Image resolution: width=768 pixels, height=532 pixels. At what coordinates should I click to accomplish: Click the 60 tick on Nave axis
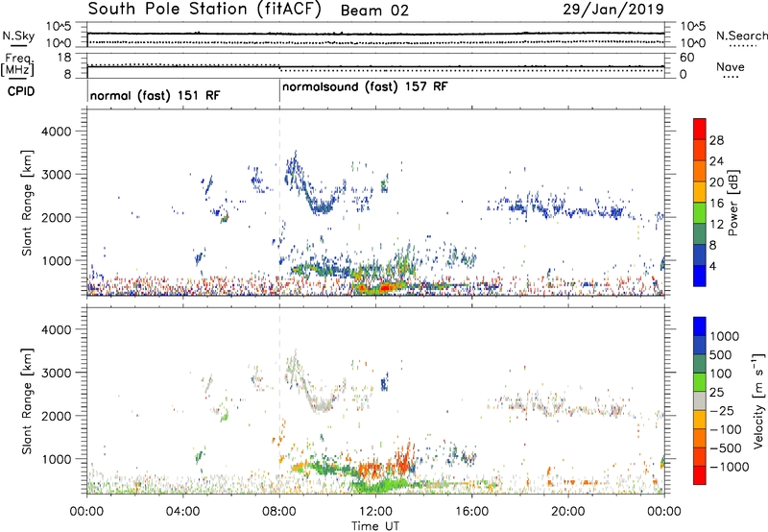pos(686,58)
